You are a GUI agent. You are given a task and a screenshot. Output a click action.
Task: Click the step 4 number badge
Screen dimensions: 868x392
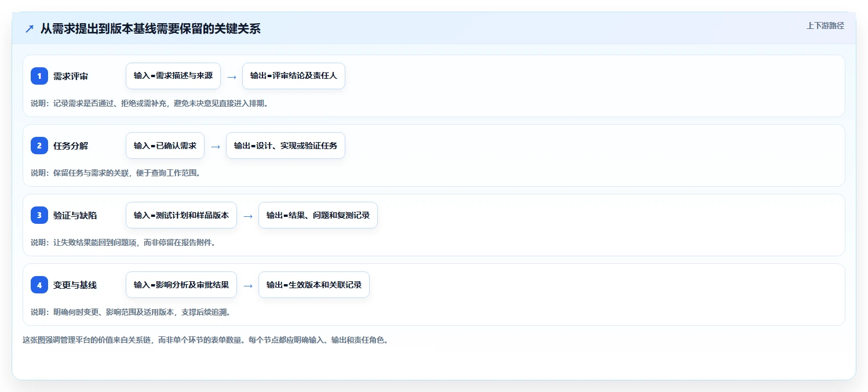click(39, 285)
